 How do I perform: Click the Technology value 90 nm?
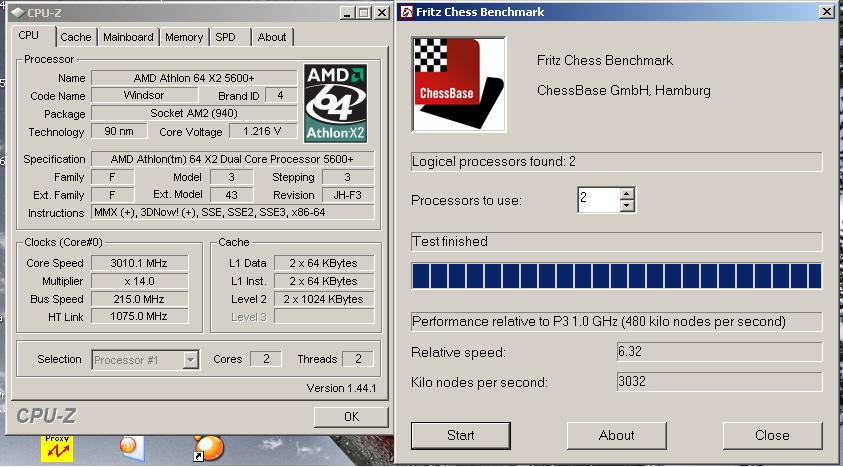tap(119, 131)
